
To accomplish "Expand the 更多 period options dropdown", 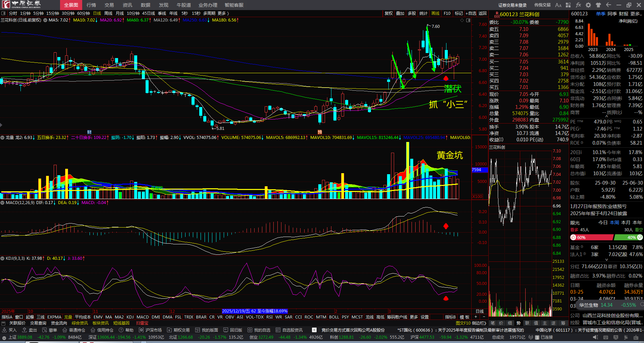I will [223, 13].
